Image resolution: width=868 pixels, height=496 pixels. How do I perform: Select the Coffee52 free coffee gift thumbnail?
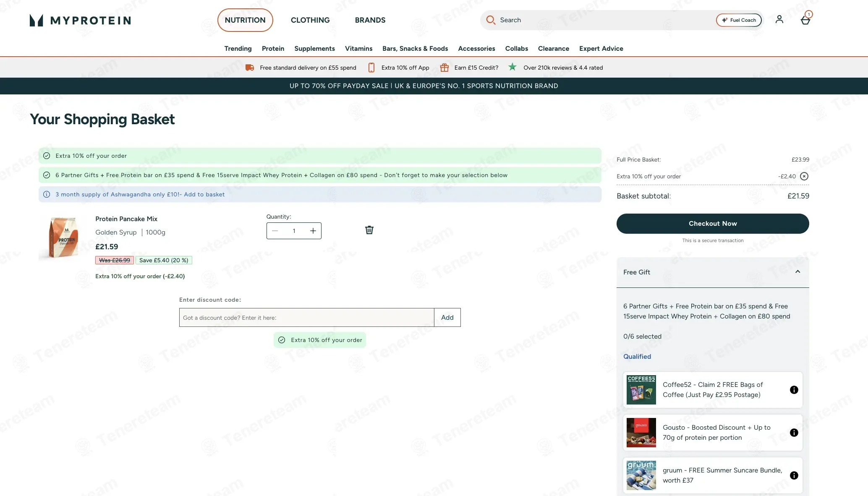(641, 390)
